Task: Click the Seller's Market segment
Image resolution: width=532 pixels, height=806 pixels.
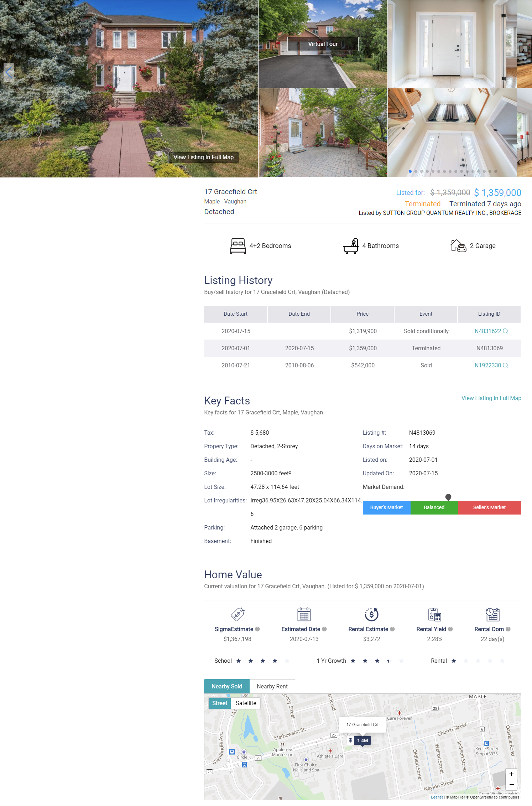Action: pyautogui.click(x=489, y=507)
